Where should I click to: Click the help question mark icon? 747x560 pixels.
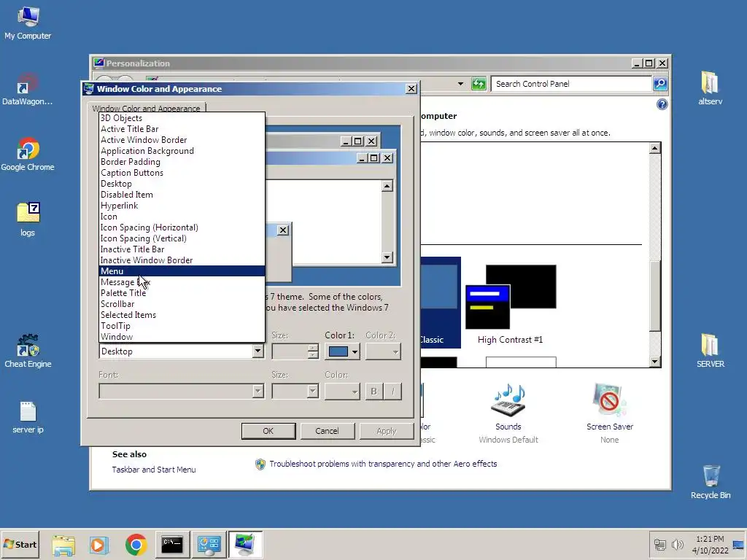tap(662, 104)
